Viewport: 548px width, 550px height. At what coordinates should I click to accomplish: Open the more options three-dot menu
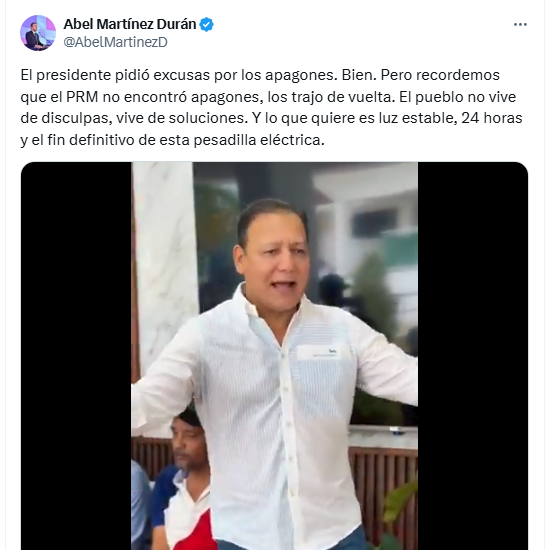click(520, 25)
